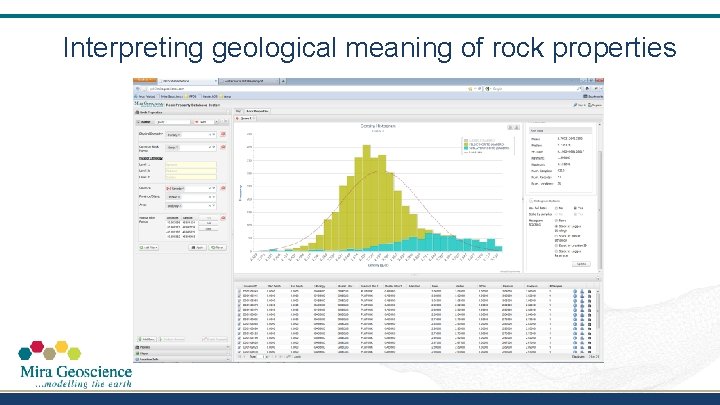Image resolution: width=720 pixels, height=405 pixels.
Task: Toggle the Histogram Options section header checkbox
Action: [531, 201]
